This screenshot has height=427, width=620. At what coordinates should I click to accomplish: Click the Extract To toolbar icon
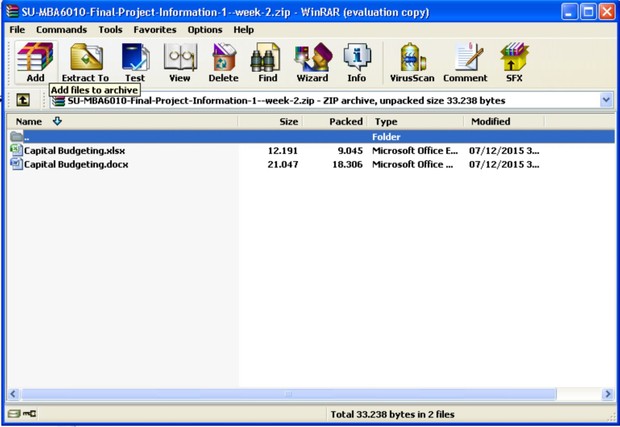[x=86, y=62]
